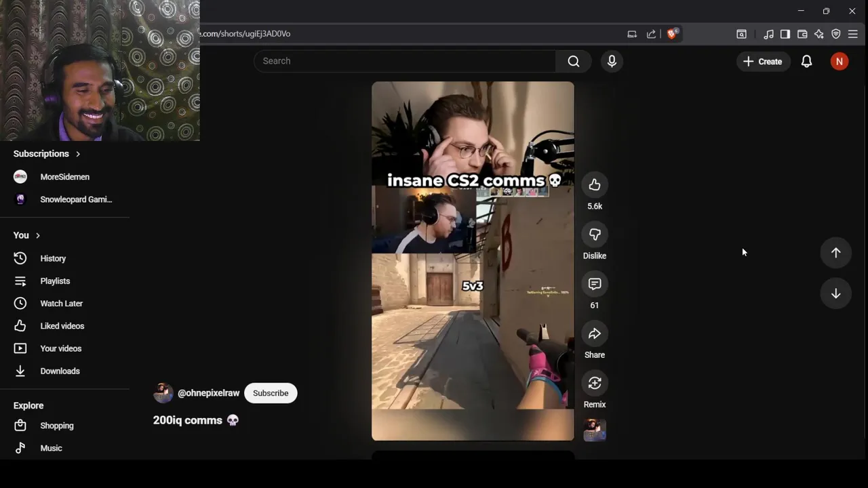
Task: Open the tab search icon in toolbar
Action: pos(742,34)
